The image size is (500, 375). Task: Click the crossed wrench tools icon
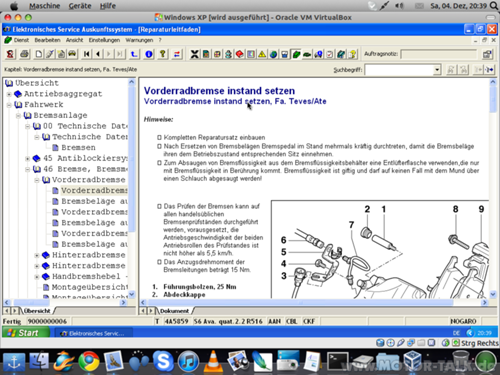(194, 54)
